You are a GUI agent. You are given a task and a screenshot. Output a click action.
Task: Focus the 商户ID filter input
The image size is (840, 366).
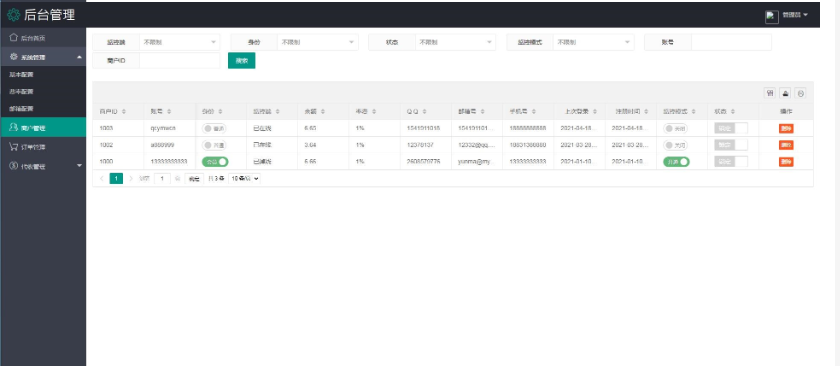pos(179,61)
